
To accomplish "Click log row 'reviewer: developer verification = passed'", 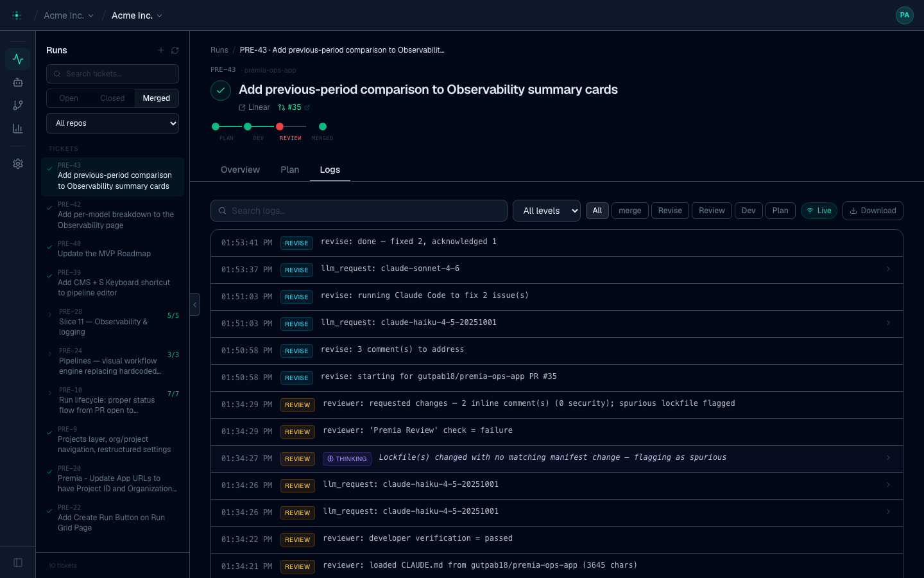I will [557, 539].
